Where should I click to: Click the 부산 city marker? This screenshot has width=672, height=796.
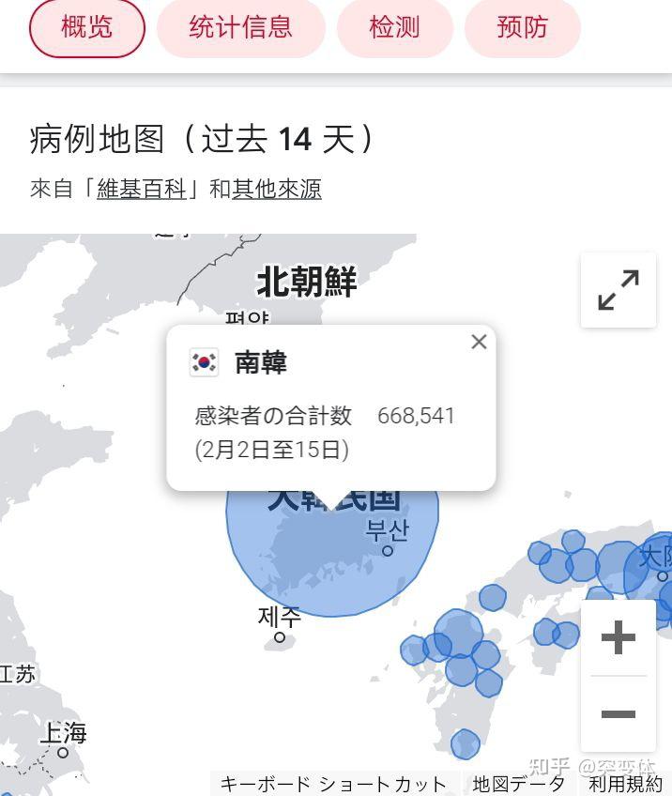tap(388, 550)
